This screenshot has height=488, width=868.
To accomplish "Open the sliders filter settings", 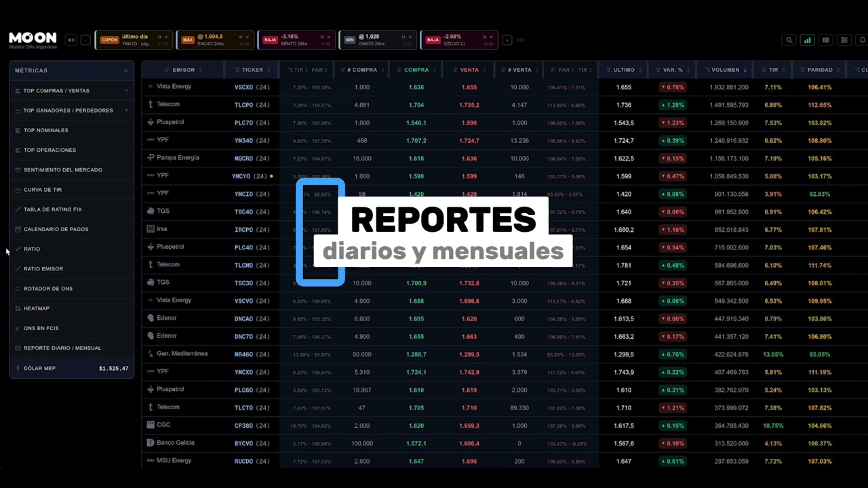I will 844,40.
